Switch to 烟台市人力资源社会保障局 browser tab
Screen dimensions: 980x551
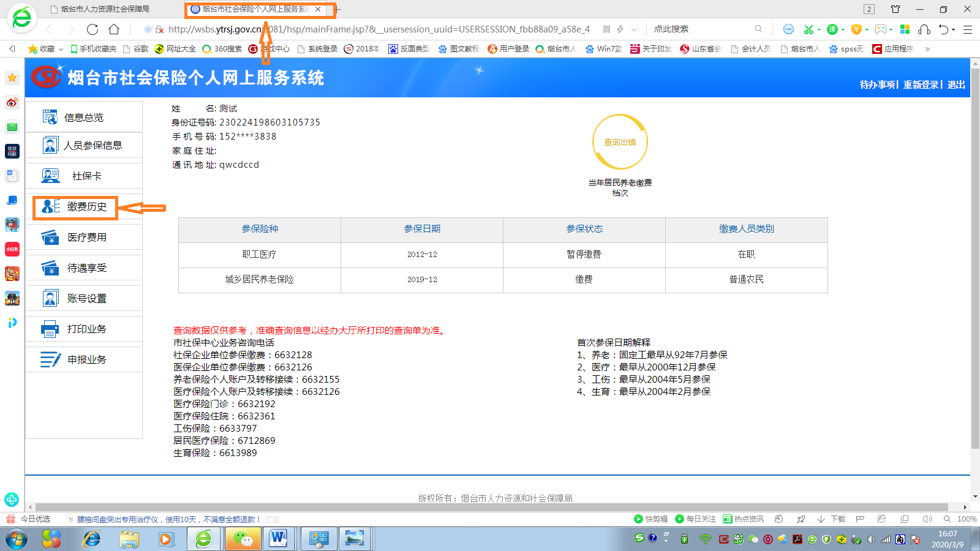pos(105,9)
